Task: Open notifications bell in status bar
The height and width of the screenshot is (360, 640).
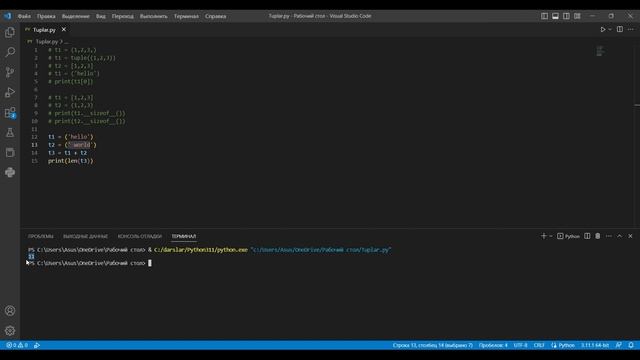Action: pyautogui.click(x=631, y=345)
